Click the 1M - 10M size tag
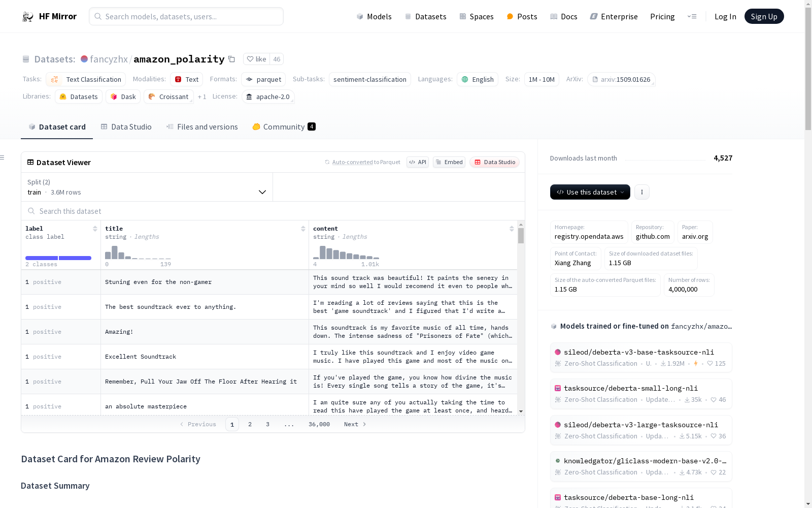The width and height of the screenshot is (812, 508). pos(542,79)
